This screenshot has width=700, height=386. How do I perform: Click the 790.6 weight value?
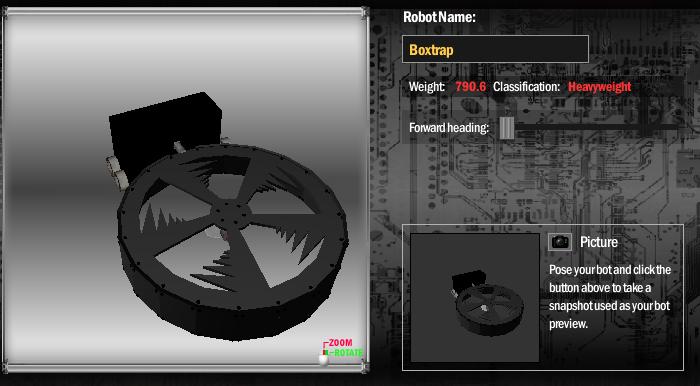(x=471, y=87)
